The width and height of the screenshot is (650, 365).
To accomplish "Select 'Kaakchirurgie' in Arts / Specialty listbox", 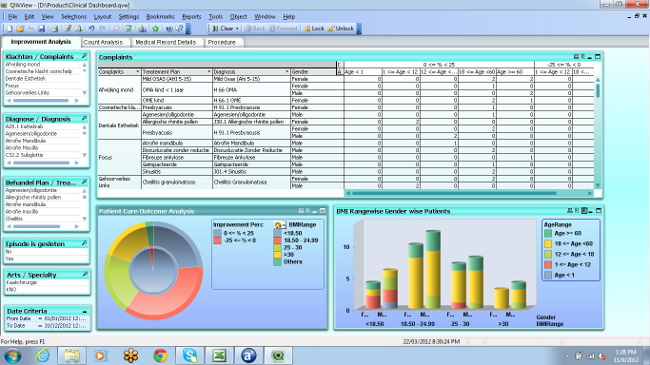I will 46,282.
